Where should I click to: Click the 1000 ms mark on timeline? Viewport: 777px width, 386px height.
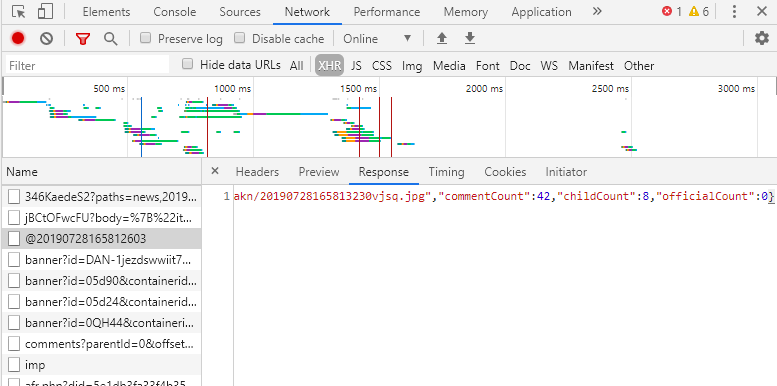tap(232, 89)
